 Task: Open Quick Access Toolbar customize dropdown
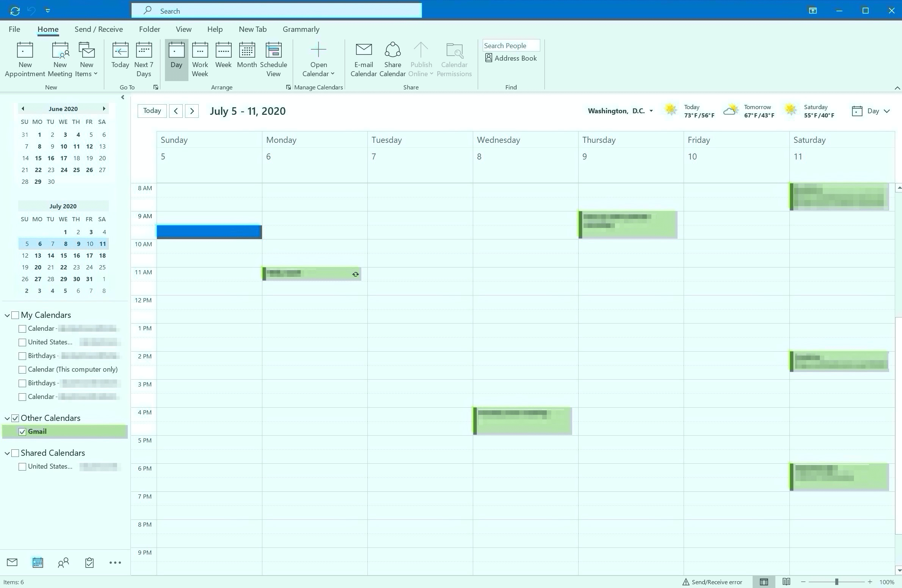48,11
